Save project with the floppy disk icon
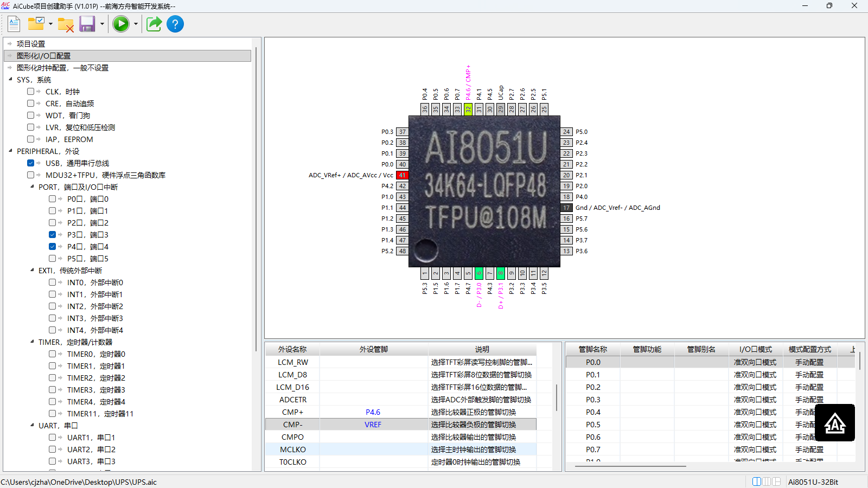 (x=87, y=24)
